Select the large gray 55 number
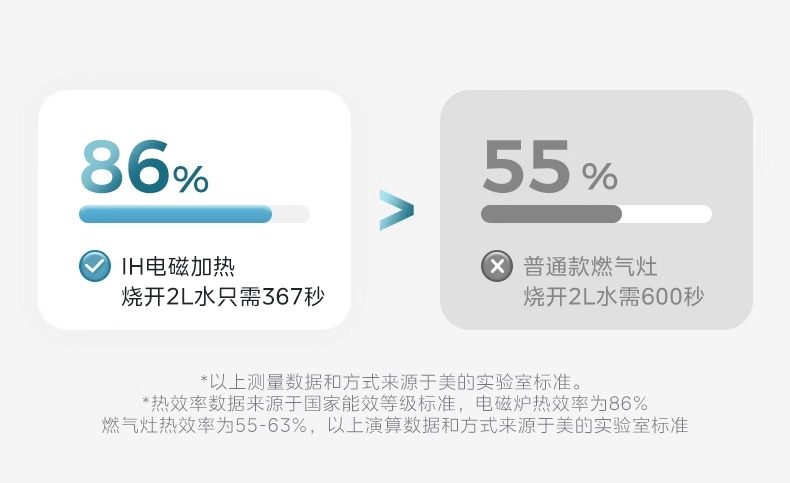Image resolution: width=790 pixels, height=483 pixels. (x=526, y=167)
